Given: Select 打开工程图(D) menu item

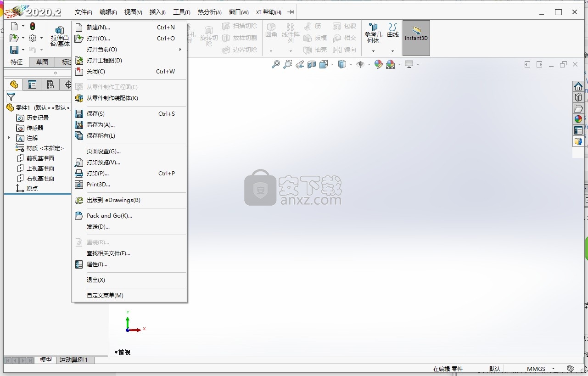Looking at the screenshot, I should click(x=129, y=61).
